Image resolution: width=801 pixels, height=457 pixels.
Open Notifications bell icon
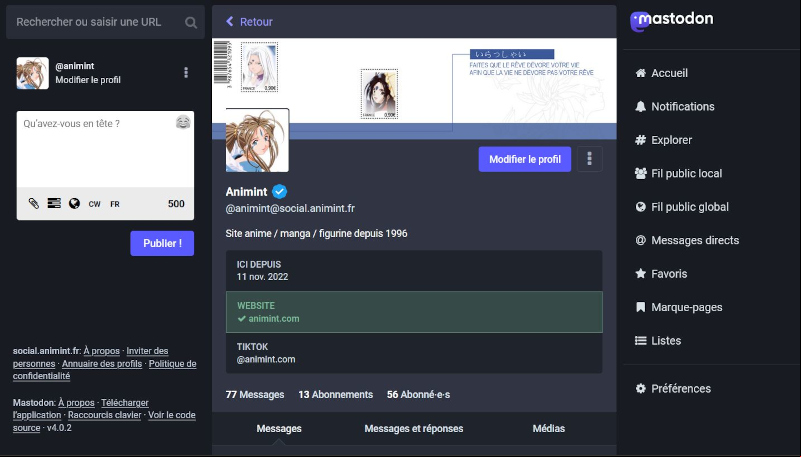click(641, 107)
